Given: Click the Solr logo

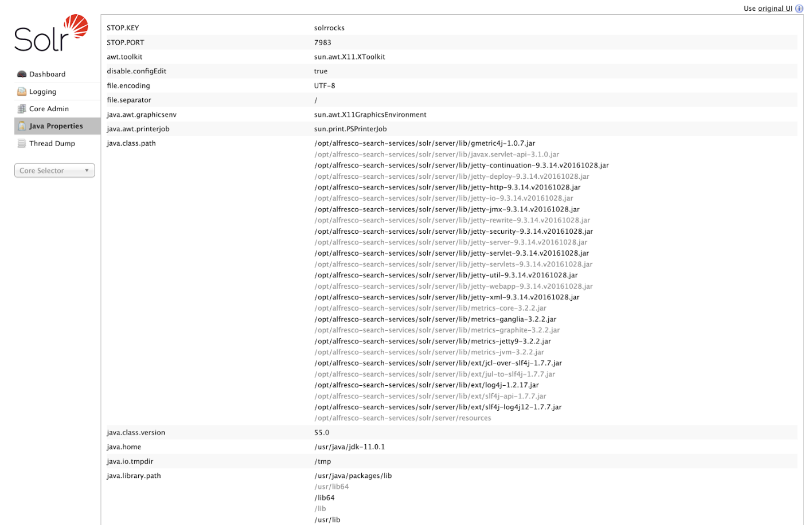Looking at the screenshot, I should [51, 33].
